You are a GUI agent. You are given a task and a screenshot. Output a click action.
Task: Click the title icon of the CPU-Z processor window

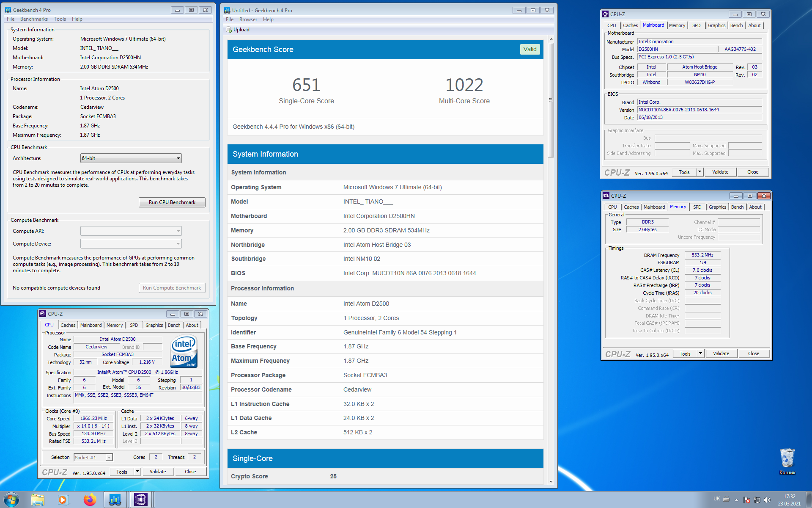(43, 314)
